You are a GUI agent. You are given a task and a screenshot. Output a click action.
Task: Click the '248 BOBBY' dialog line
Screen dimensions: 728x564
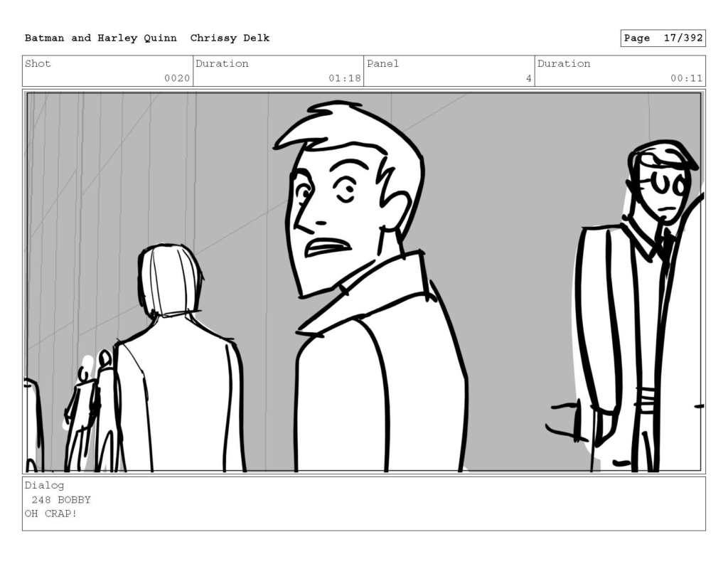tap(61, 500)
